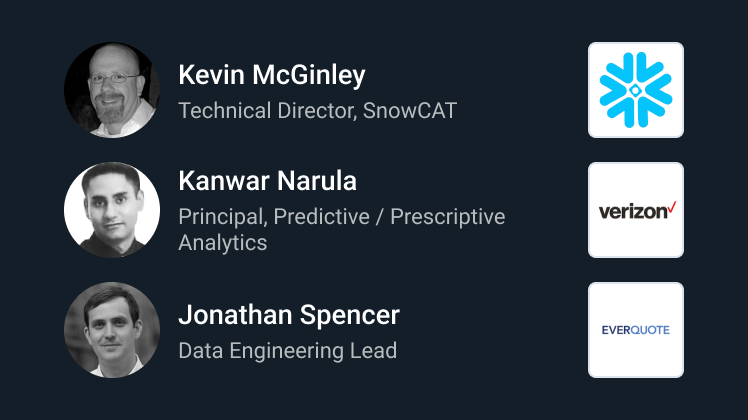The width and height of the screenshot is (748, 420).
Task: Open Kanwar Narula's profile photo
Action: click(112, 210)
